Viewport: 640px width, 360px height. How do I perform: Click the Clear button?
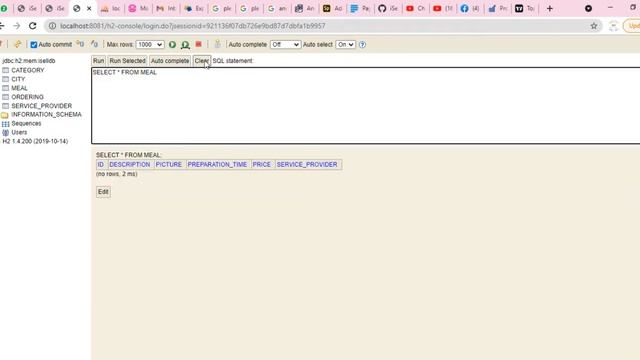pyautogui.click(x=202, y=61)
